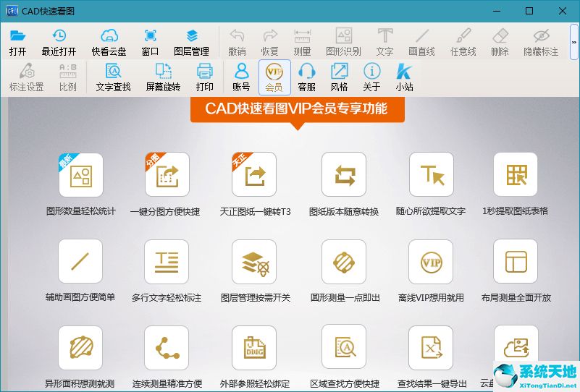The image size is (580, 392).
Task: Open 图纸版本随意转换 feature tile
Action: [x=344, y=174]
